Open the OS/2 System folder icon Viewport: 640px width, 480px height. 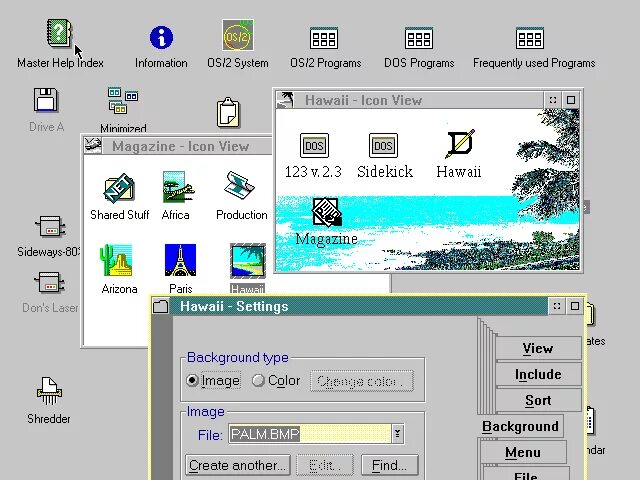(x=238, y=35)
